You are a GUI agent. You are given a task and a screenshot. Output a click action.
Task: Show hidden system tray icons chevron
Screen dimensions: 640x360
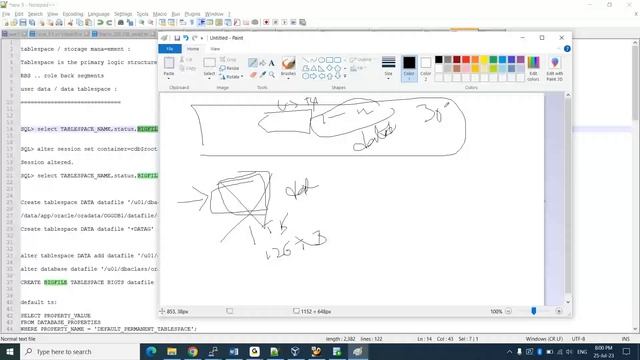click(x=509, y=351)
